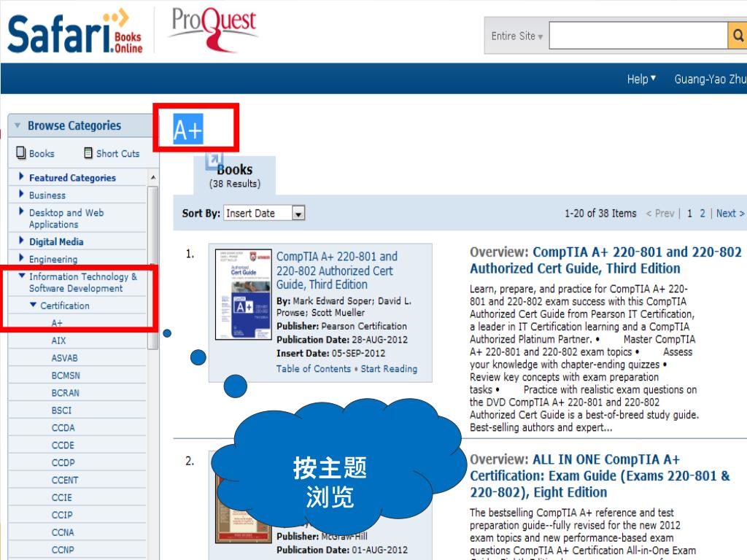747x560 pixels.
Task: Click the small icon above Books tab
Action: pos(214,160)
